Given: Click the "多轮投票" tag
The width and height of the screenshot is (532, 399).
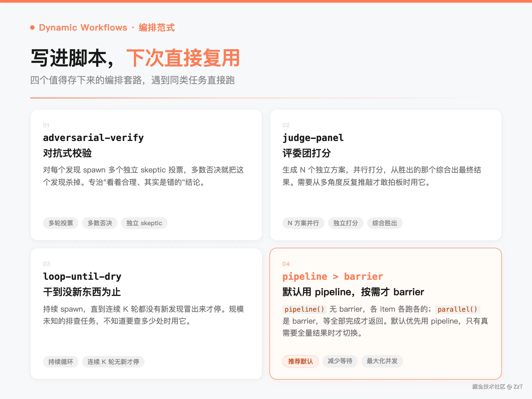Looking at the screenshot, I should pos(61,223).
